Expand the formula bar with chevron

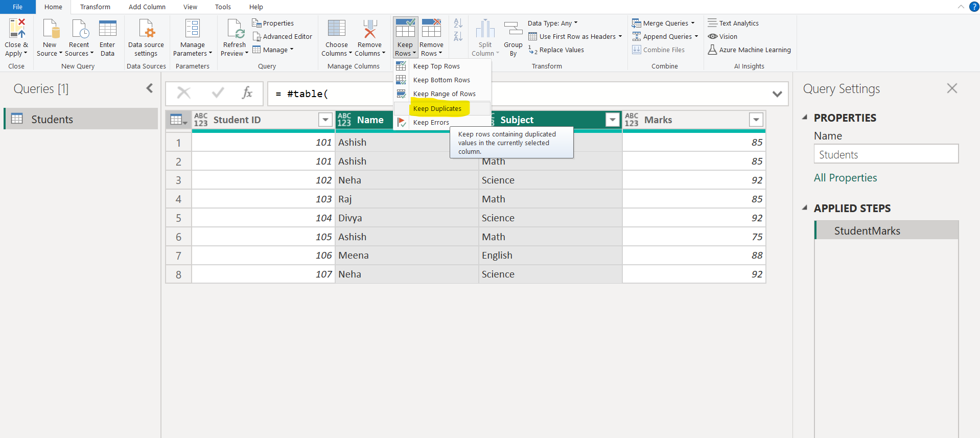point(777,94)
